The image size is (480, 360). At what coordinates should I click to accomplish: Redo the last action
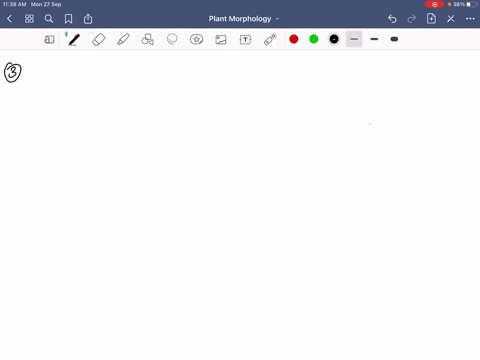pyautogui.click(x=412, y=19)
